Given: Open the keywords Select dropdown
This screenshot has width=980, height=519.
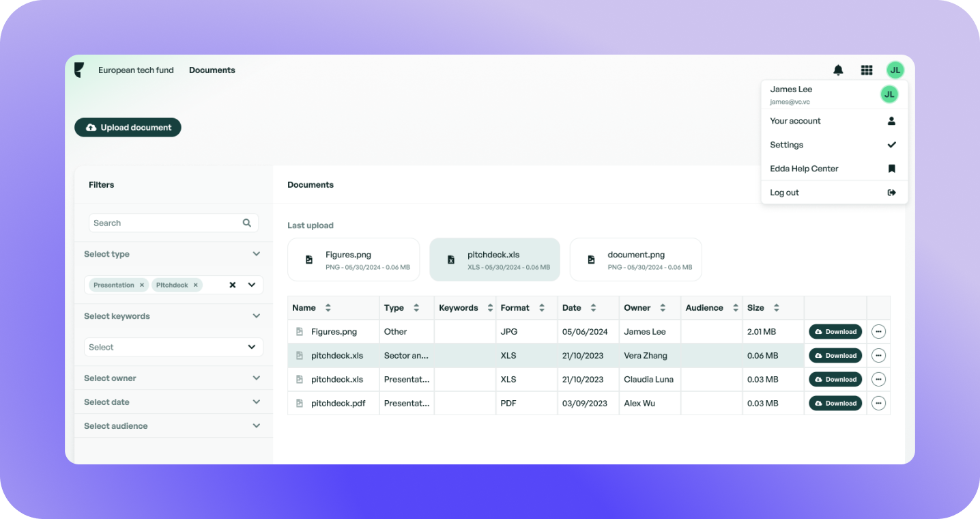Looking at the screenshot, I should click(x=173, y=347).
